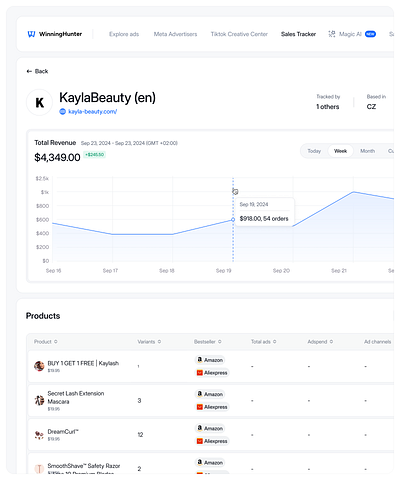Click the Sep 23, 2024 date range text

[x=129, y=143]
